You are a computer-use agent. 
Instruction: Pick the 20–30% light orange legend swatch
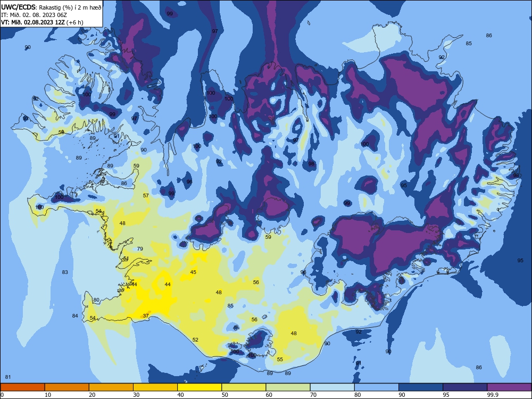pos(111,387)
